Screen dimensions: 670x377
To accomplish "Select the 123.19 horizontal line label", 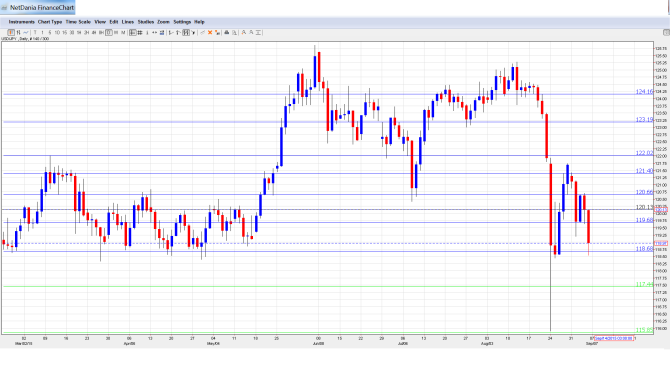I will [x=644, y=120].
